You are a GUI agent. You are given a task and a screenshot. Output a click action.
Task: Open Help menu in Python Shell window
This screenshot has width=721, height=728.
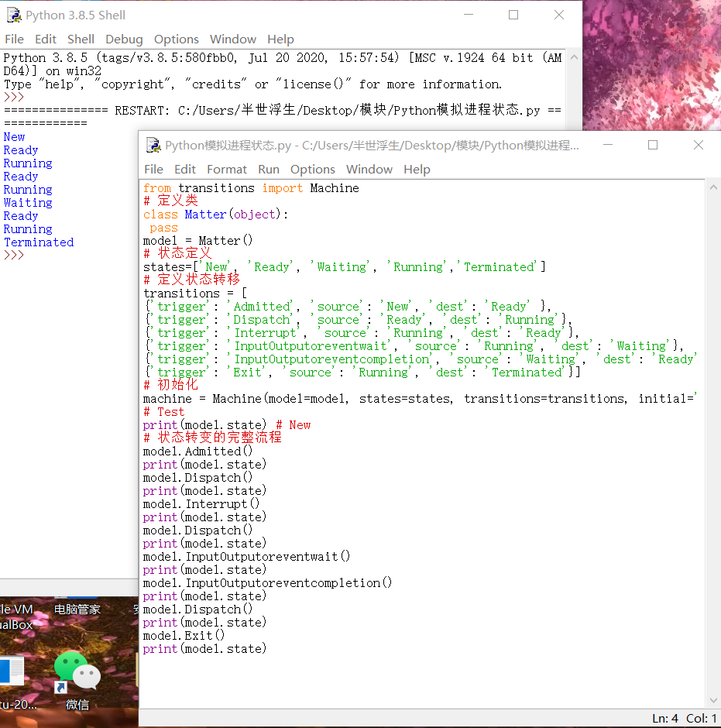click(x=280, y=39)
